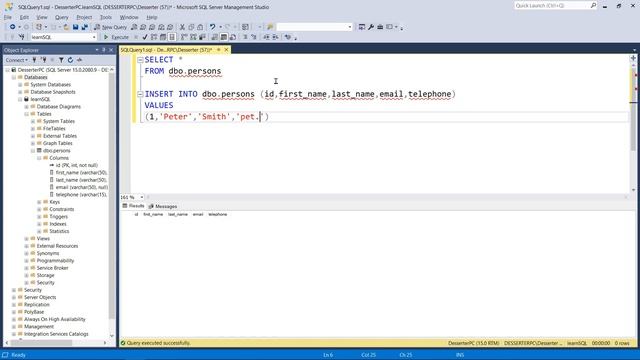The width and height of the screenshot is (640, 360).
Task: Open the Connect dropdown in Object Explorer
Action: [x=17, y=60]
